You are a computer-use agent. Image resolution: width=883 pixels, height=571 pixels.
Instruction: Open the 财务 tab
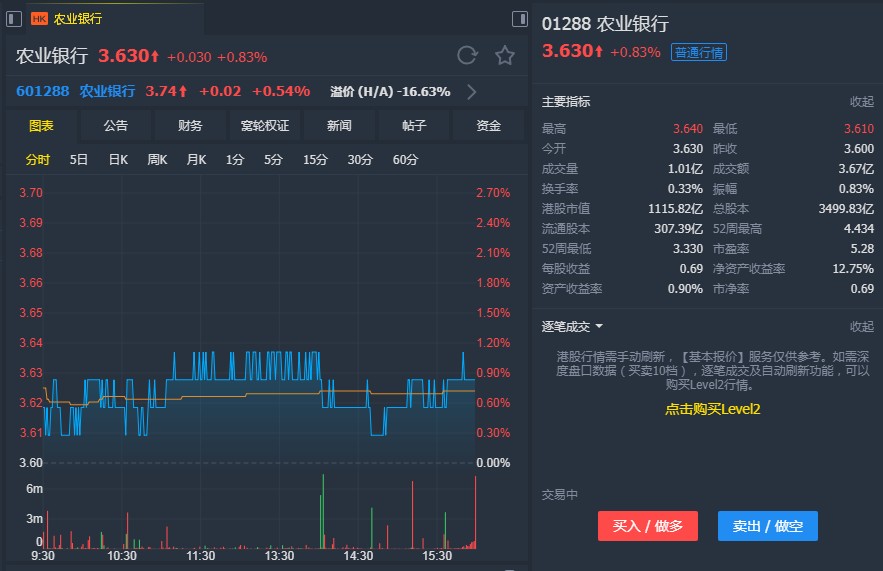190,126
